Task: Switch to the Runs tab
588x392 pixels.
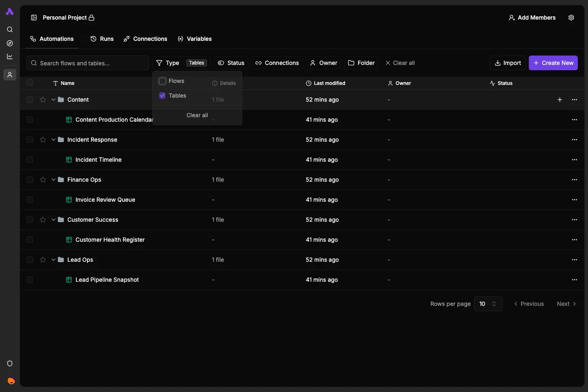Action: click(102, 39)
